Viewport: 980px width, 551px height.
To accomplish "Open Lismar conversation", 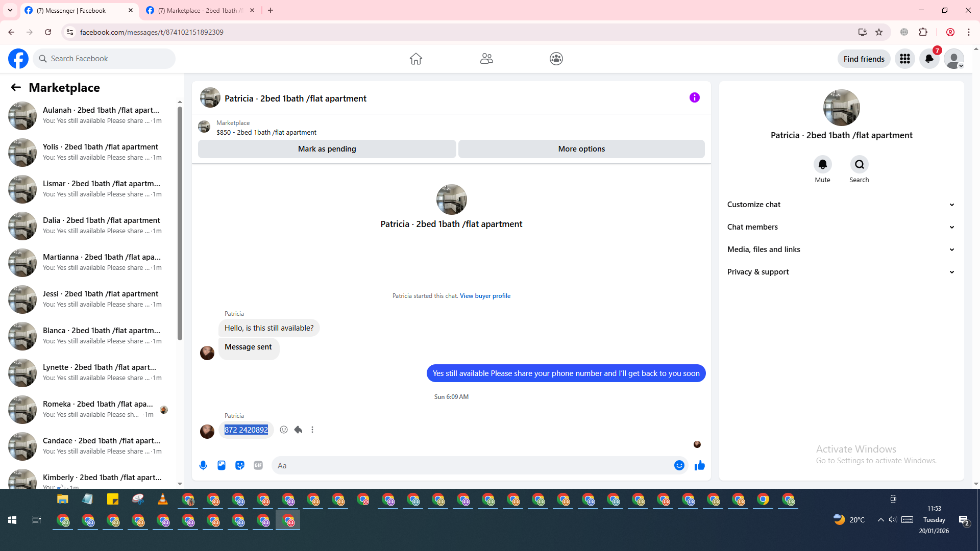I will click(88, 189).
